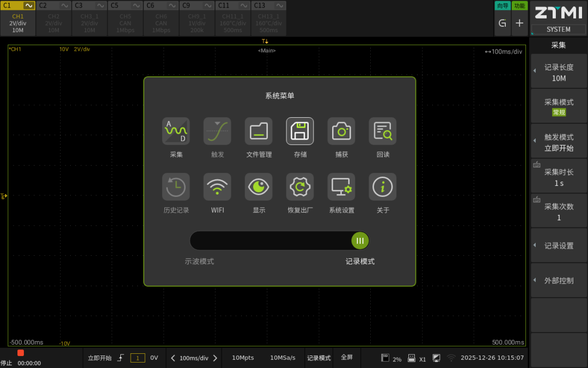Open 系统设置 (System Settings) icon
The width and height of the screenshot is (588, 368).
[341, 187]
